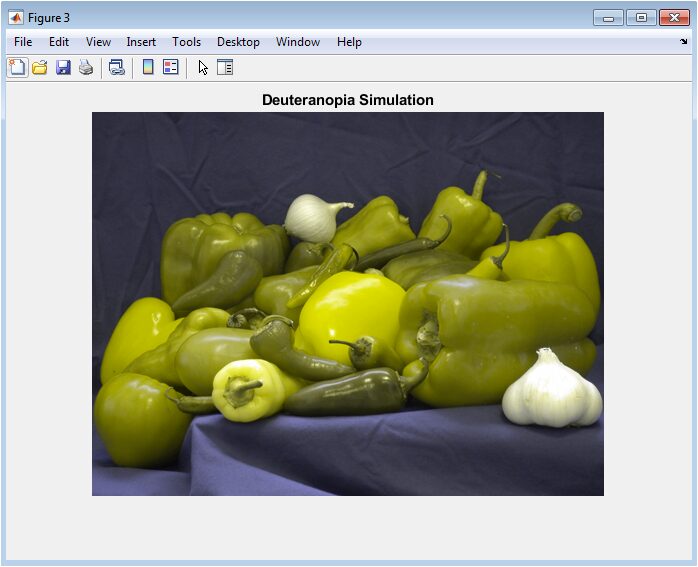
Task: Open the Tools menu
Action: tap(186, 42)
